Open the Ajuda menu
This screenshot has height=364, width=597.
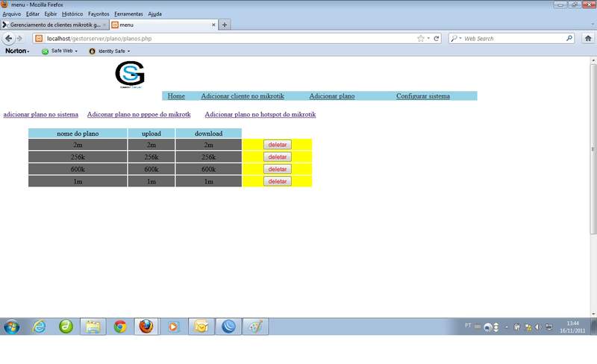click(x=155, y=14)
